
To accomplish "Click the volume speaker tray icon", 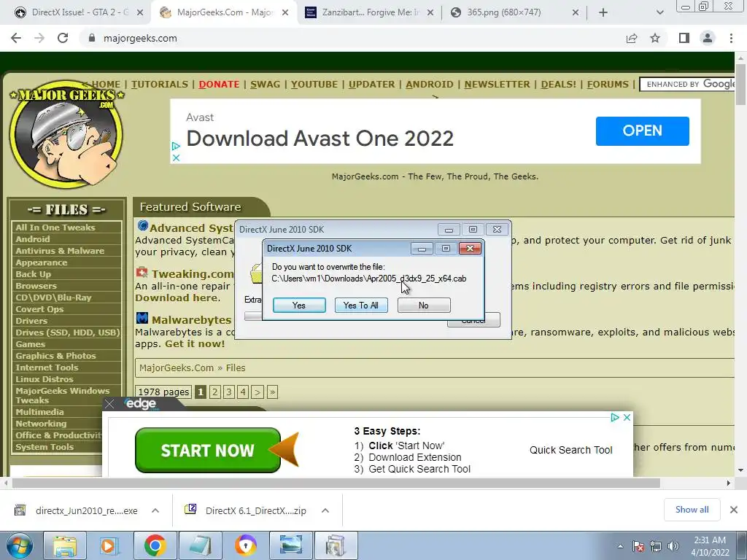I will (673, 546).
